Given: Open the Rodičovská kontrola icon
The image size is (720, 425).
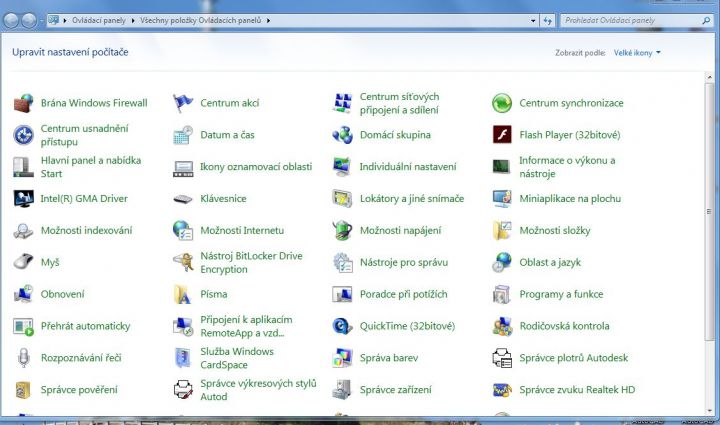Looking at the screenshot, I should point(502,326).
